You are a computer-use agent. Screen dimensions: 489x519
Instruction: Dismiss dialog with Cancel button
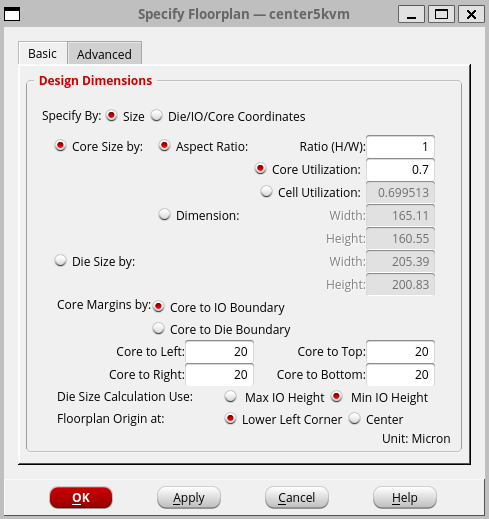297,498
